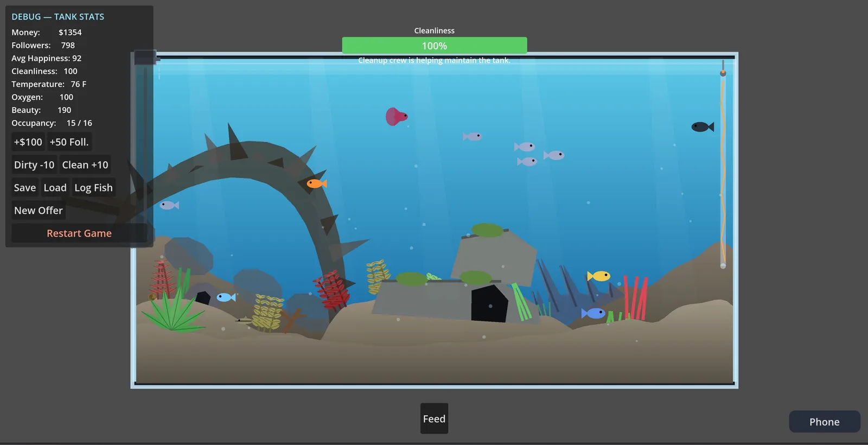Click the Dirty -10 button
The image size is (868, 445).
[x=34, y=165]
